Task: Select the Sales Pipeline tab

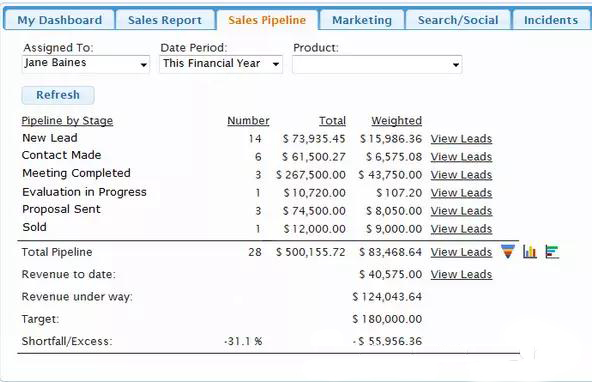Action: (267, 20)
